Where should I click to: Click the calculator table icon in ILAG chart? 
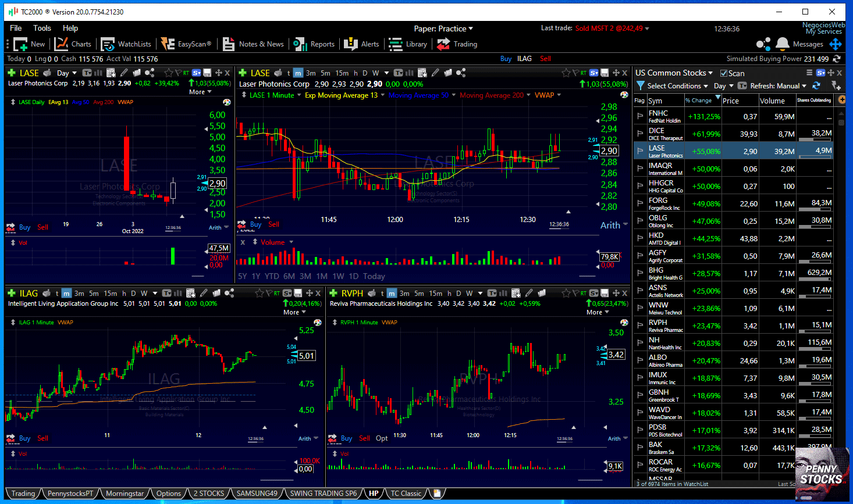pos(190,293)
